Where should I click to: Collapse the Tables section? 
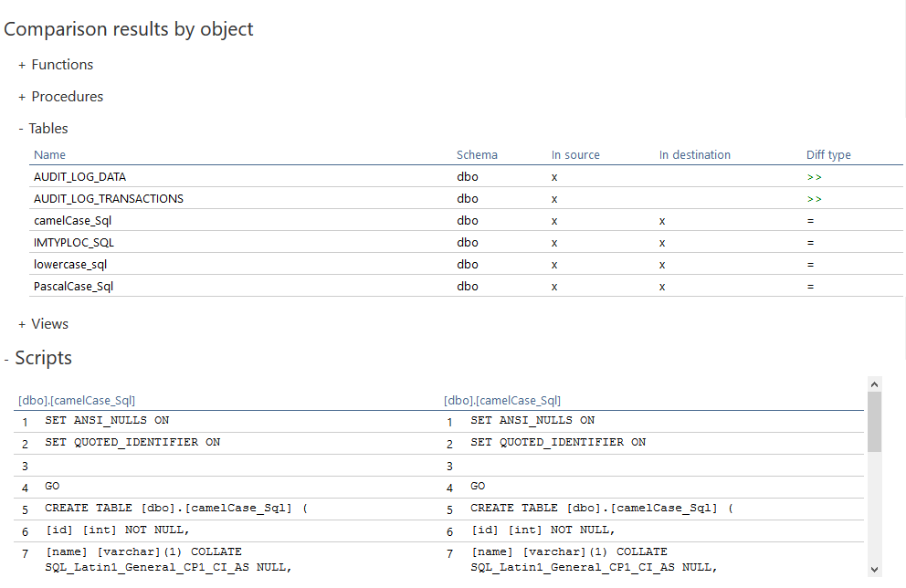coord(21,129)
